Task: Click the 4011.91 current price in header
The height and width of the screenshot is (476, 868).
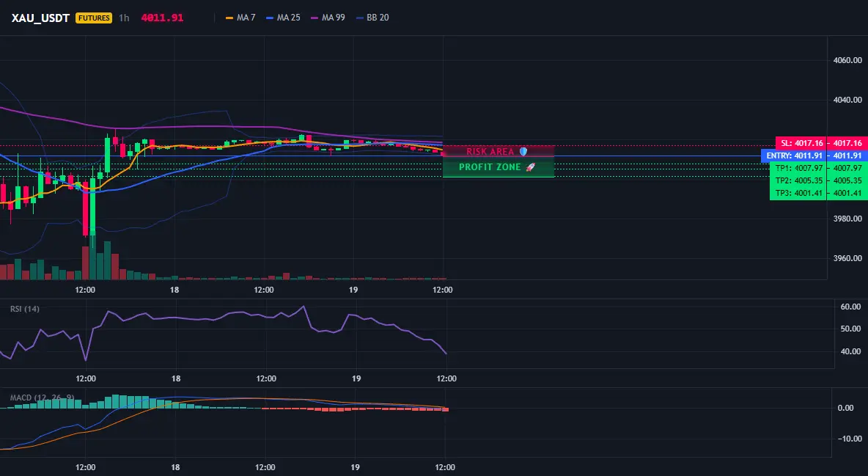Action: click(162, 18)
